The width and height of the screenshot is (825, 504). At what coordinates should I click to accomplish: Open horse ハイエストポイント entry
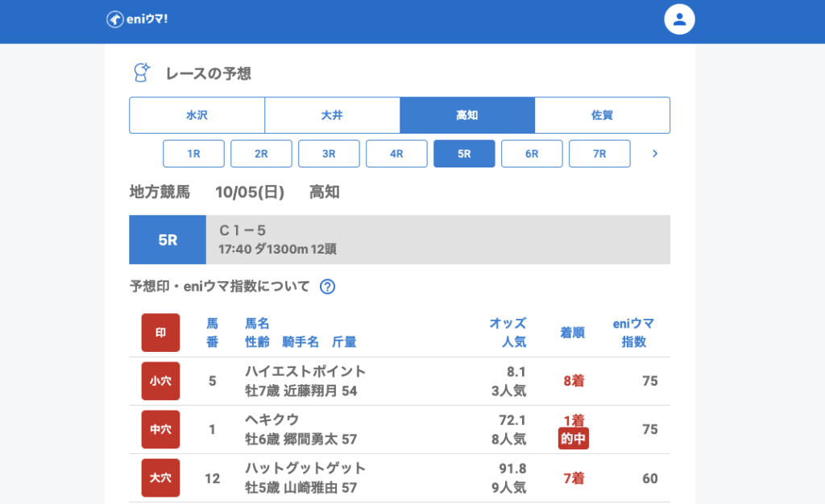click(x=305, y=372)
